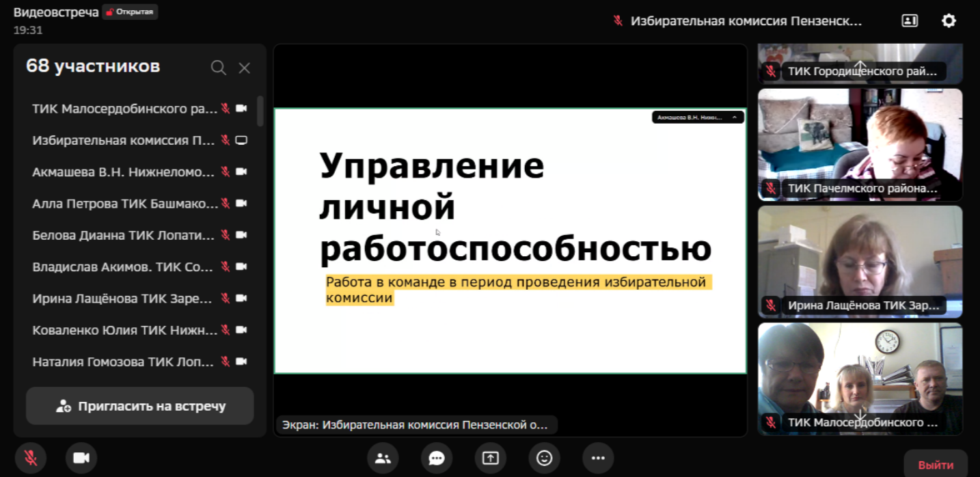Click muted mic icon on ТИК Городищенского tile

(x=771, y=71)
